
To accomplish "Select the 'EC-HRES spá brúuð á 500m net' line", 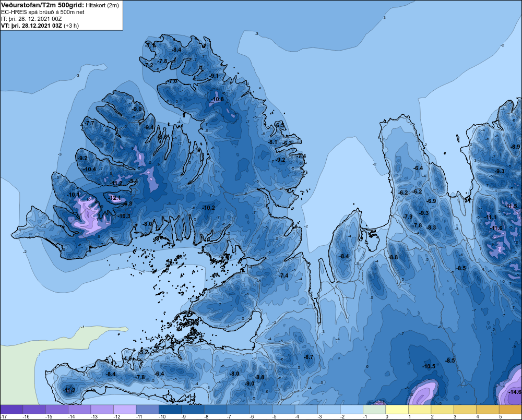I will (43, 12).
